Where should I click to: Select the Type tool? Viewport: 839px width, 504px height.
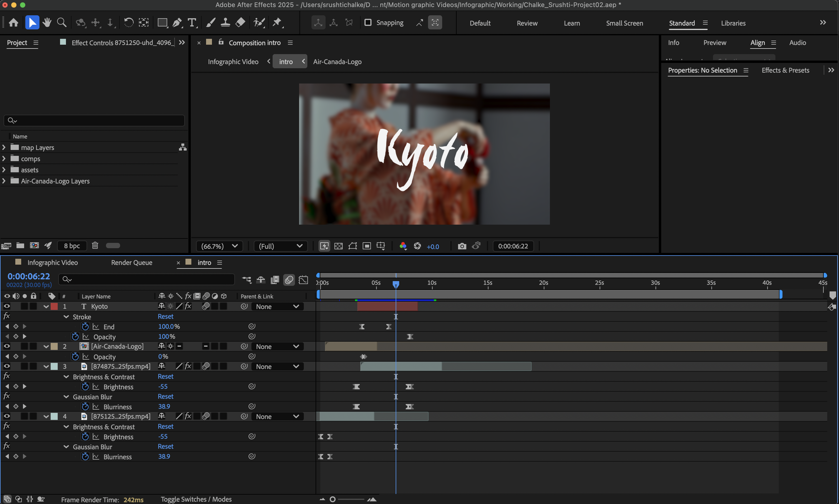192,22
